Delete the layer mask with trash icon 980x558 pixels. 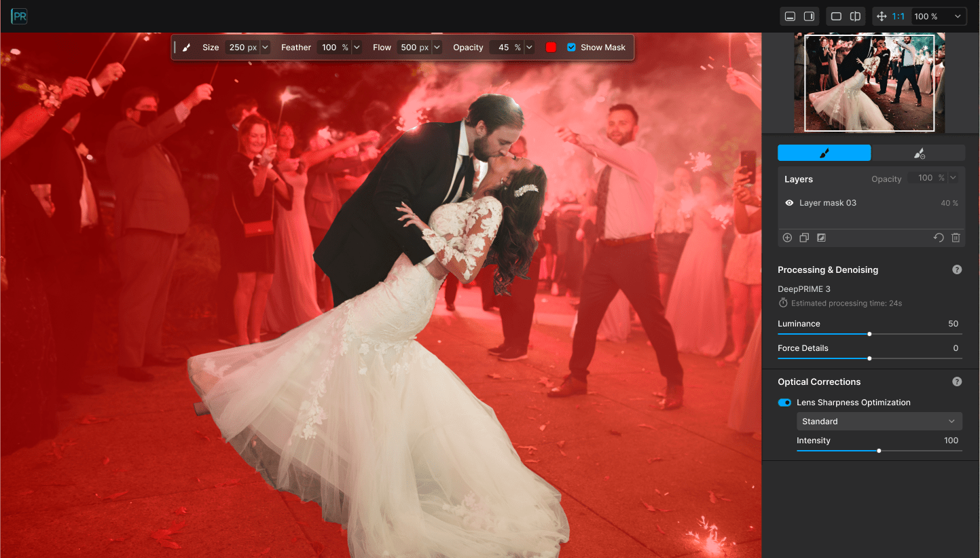(x=956, y=238)
